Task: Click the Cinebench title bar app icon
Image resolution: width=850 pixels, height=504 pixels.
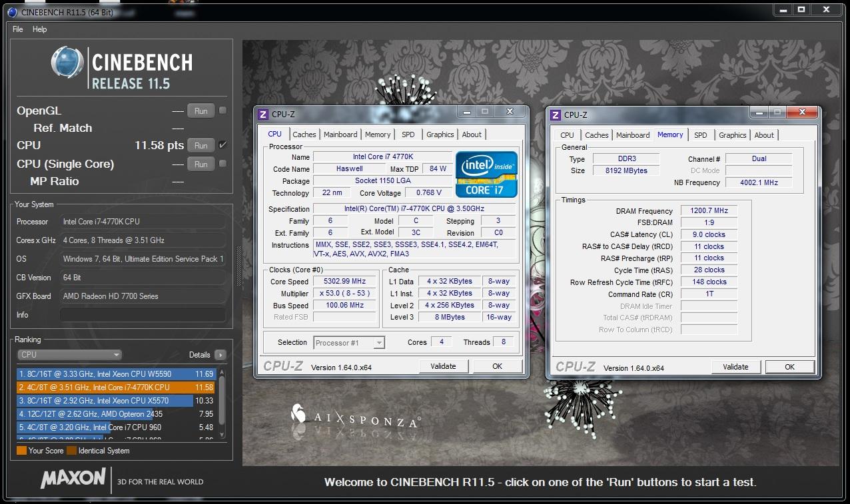Action: 12,11
